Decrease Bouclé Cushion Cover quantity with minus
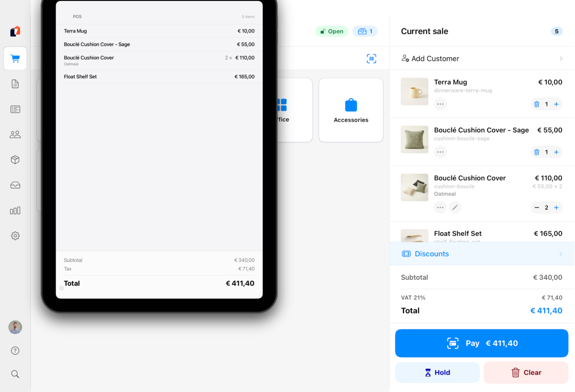The width and height of the screenshot is (575, 392). click(x=537, y=208)
